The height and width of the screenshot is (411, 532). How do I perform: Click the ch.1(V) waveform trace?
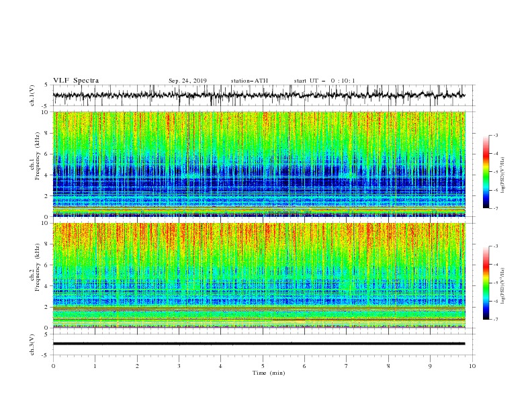[259, 95]
